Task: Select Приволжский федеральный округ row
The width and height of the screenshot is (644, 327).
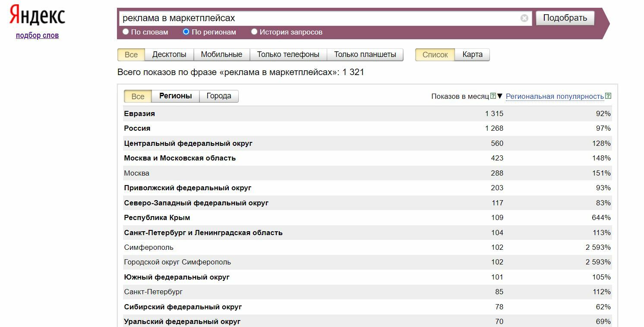Action: 367,188
